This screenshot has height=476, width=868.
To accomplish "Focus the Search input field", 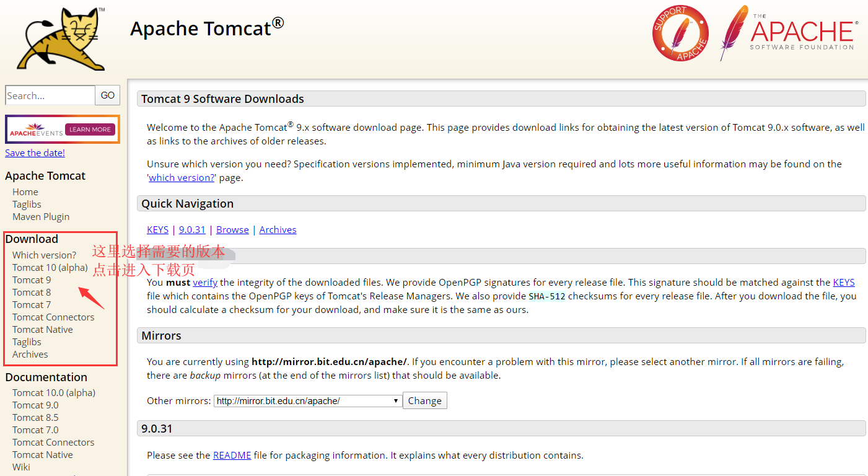I will pyautogui.click(x=50, y=95).
